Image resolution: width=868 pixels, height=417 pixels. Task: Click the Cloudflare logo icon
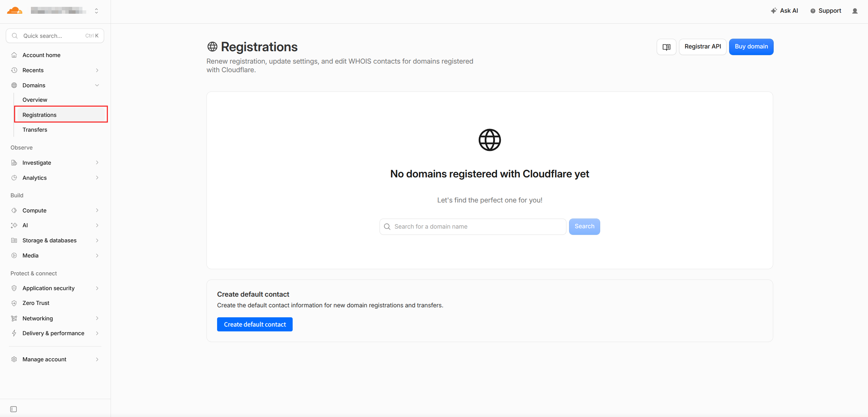point(14,11)
